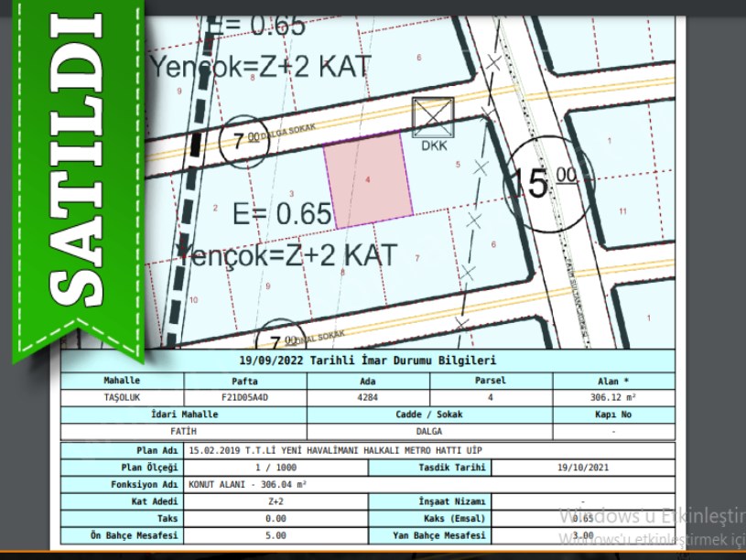Select the Plan Ölçeği value 1 / 1000

click(276, 468)
